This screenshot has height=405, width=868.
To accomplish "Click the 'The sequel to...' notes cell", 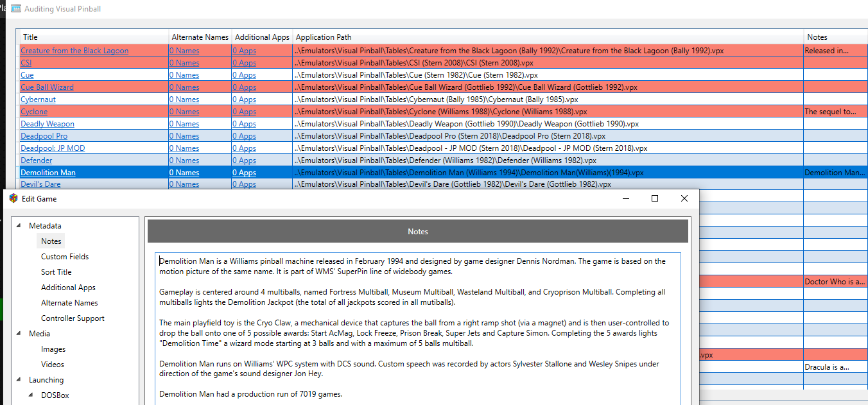I will 835,112.
